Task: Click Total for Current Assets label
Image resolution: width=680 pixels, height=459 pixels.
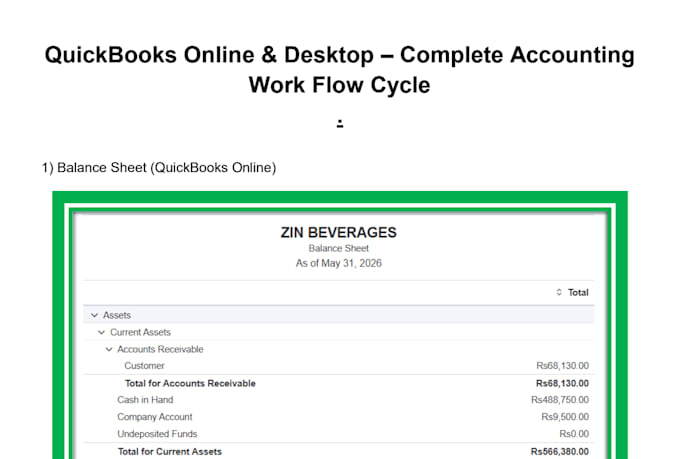Action: pyautogui.click(x=170, y=452)
